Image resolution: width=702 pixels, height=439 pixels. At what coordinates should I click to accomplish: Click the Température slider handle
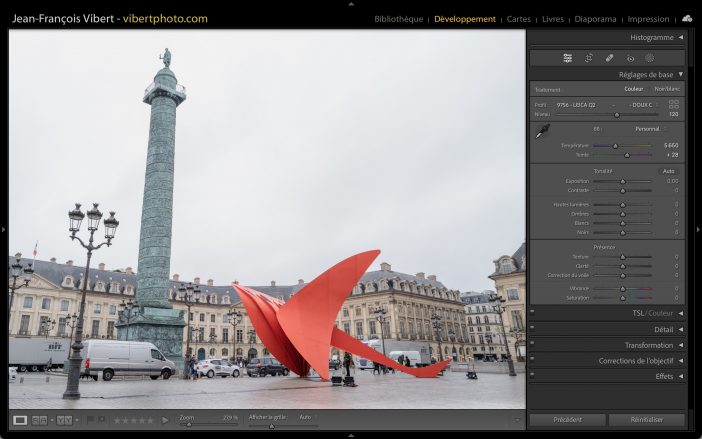pyautogui.click(x=615, y=145)
